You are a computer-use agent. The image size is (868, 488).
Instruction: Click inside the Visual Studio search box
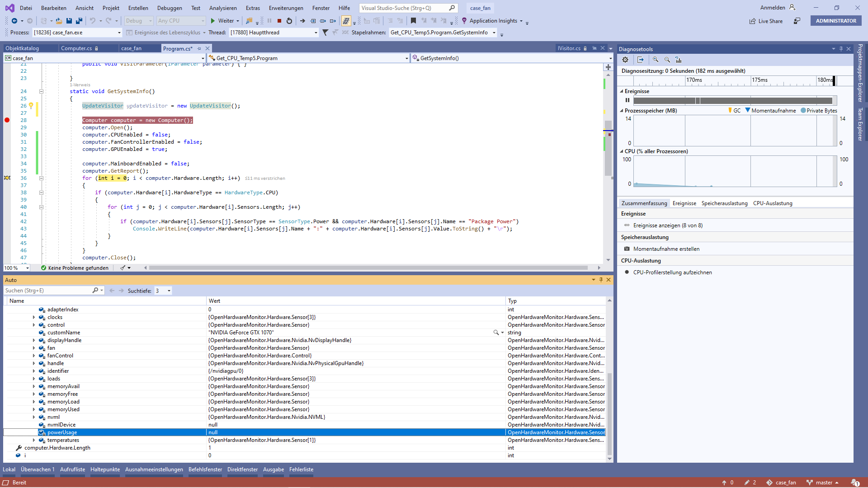click(x=402, y=8)
